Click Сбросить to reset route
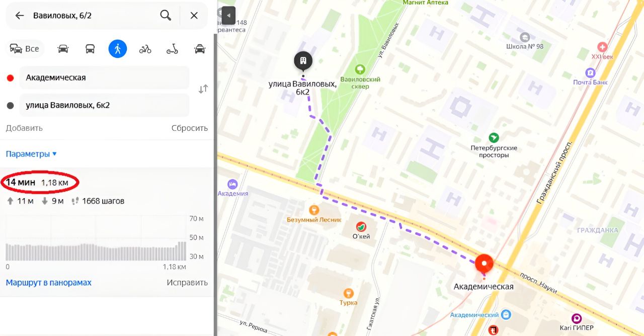Image resolution: width=644 pixels, height=336 pixels. 190,128
